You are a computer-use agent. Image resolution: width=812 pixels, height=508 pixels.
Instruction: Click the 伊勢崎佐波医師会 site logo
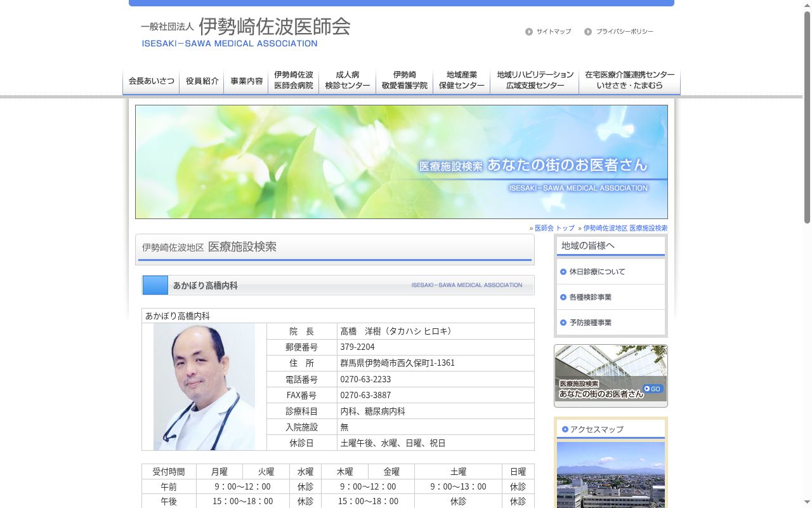coord(246,32)
